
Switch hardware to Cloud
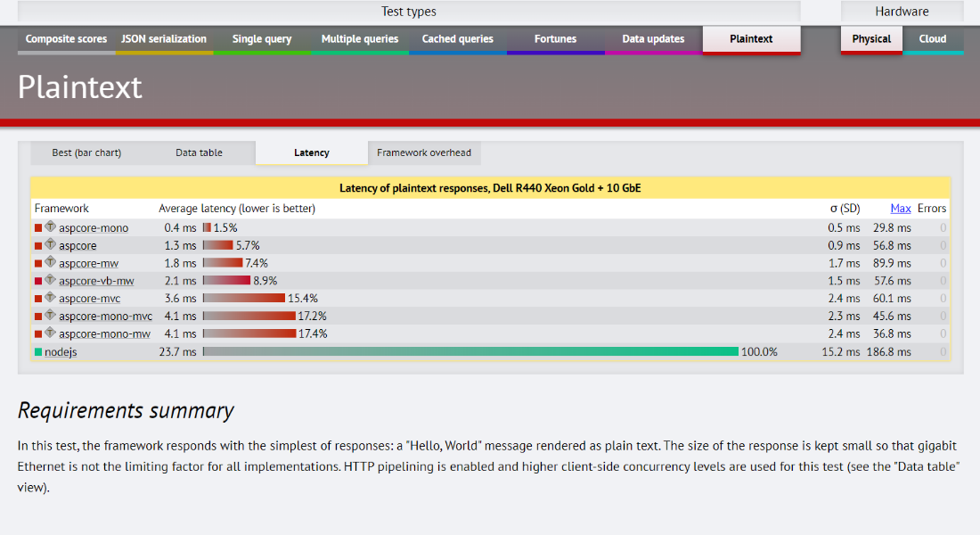933,39
